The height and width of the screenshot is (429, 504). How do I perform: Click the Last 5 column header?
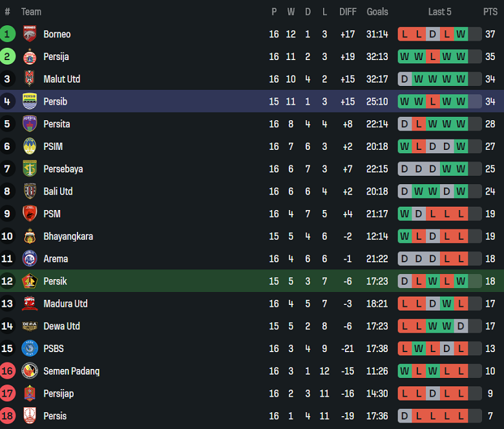(439, 12)
